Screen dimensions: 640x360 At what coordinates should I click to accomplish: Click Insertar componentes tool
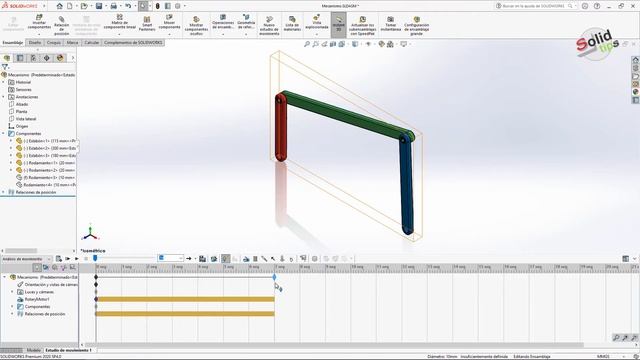tap(39, 24)
